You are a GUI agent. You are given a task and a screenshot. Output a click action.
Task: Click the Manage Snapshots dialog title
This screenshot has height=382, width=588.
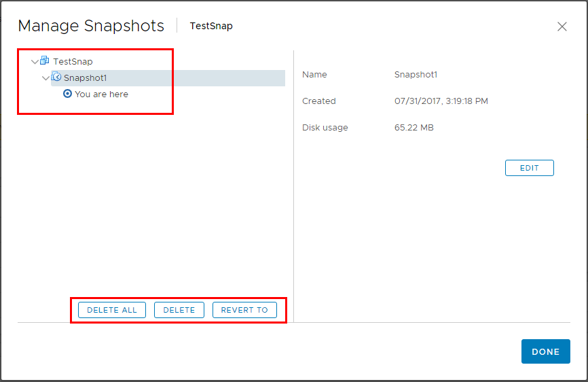point(91,26)
